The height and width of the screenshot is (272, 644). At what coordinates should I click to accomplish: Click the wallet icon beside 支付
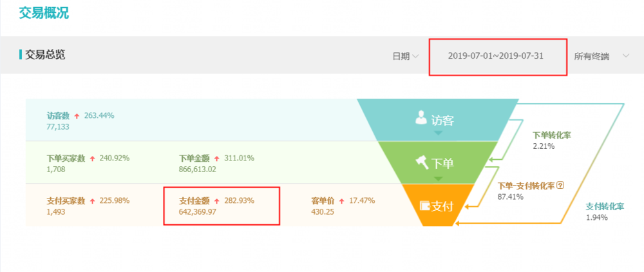click(x=424, y=206)
